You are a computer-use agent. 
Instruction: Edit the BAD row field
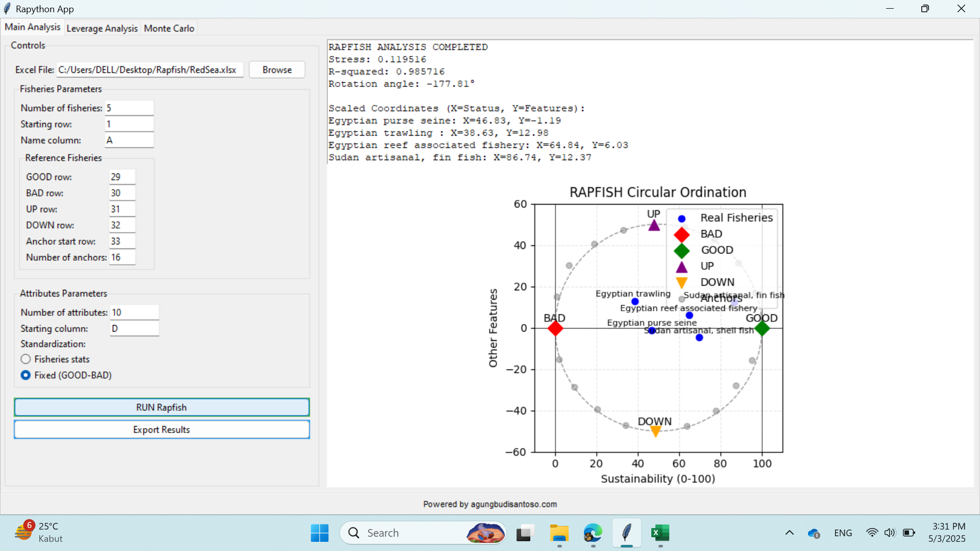[122, 193]
